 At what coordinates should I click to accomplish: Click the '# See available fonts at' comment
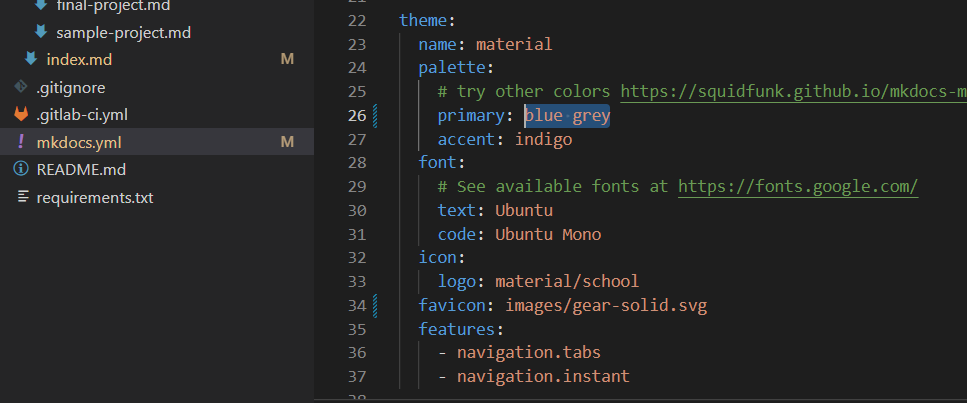coord(553,186)
